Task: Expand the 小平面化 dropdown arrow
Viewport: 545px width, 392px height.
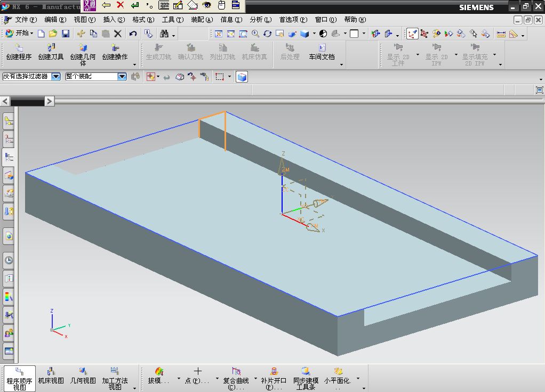Action: point(358,379)
